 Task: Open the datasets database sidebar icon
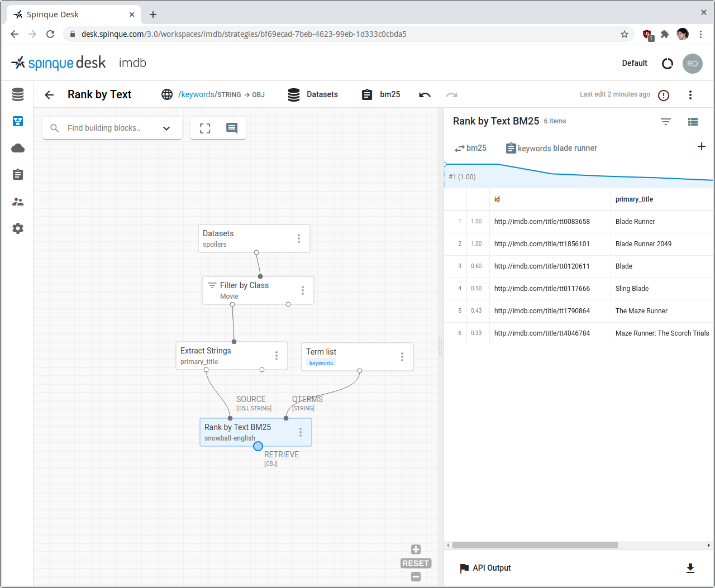(18, 94)
